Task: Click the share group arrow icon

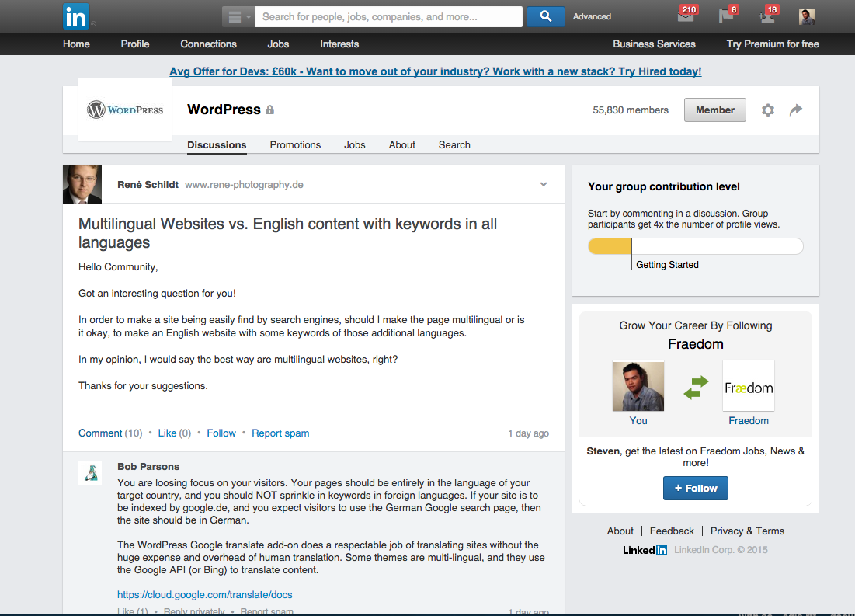Action: [796, 110]
